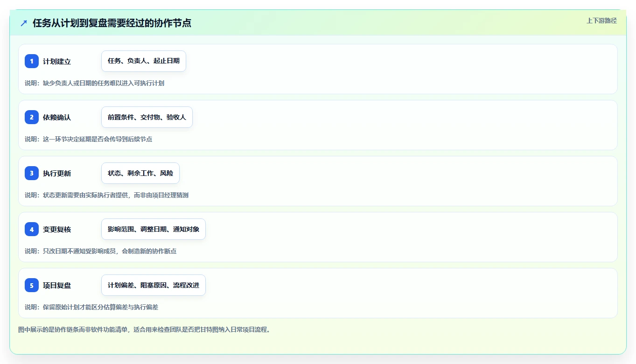636x364 pixels.
Task: Click the note 保留原始计划才能区分估算偏差与执行偏差
Action: 91,307
